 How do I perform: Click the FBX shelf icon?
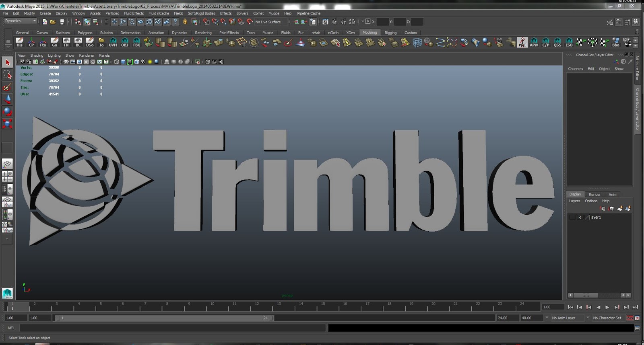point(136,42)
